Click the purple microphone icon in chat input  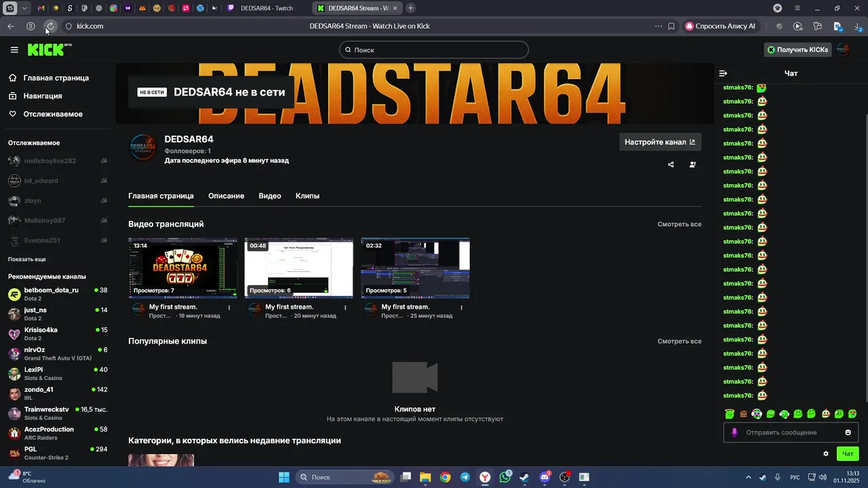pyautogui.click(x=734, y=432)
